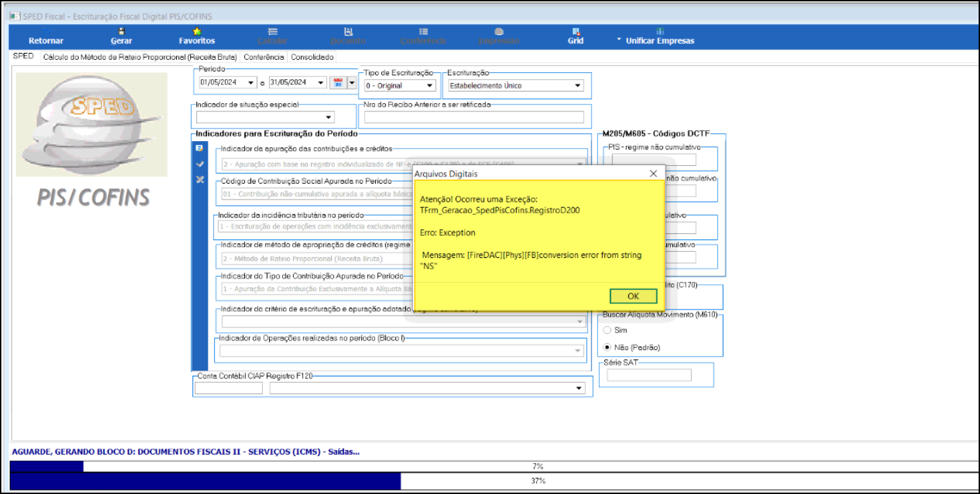Click the 'M205/M605 - Códigos DCTF' heading
The image size is (980, 494).
tap(654, 133)
